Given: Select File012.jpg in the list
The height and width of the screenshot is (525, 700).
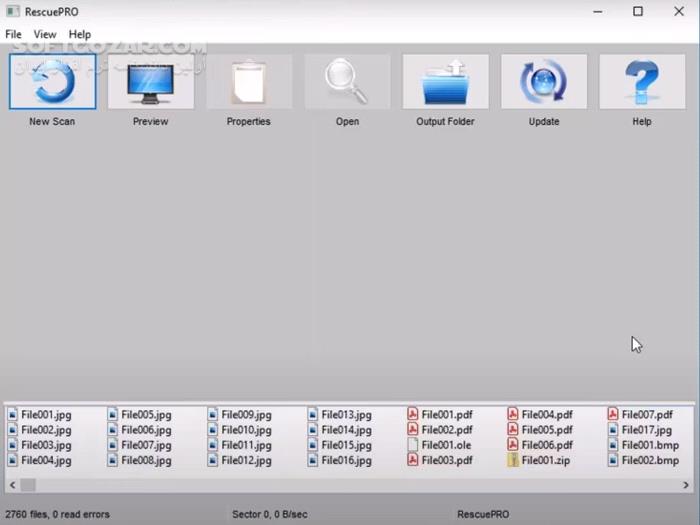Looking at the screenshot, I should (240, 460).
